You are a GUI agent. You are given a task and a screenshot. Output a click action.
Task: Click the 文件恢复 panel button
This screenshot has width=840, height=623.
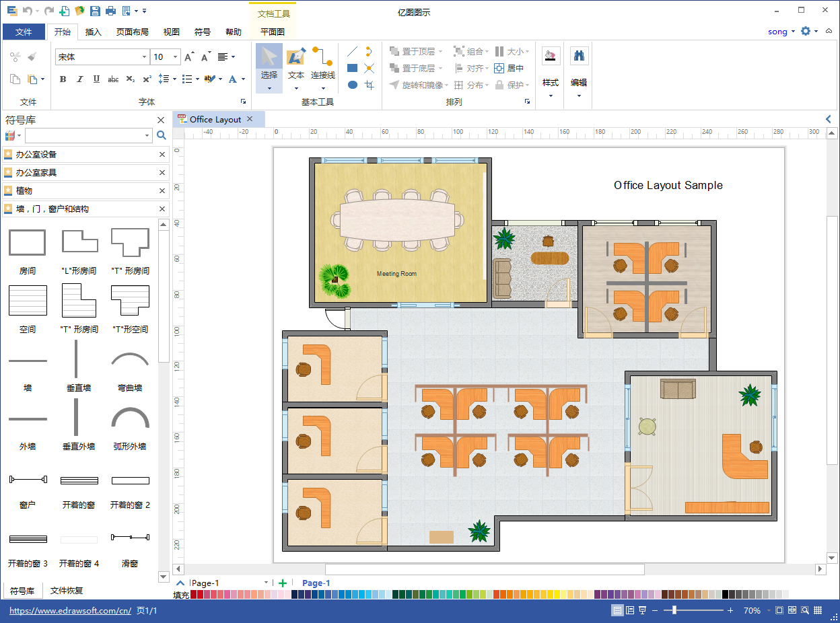(67, 591)
